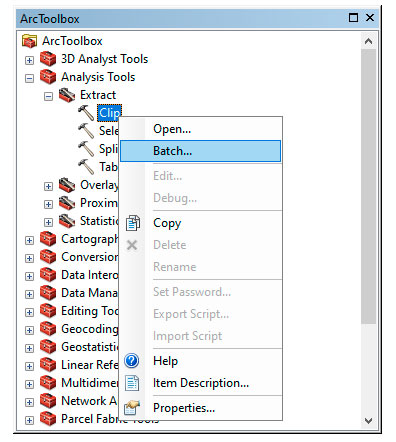Select the Analysis Tools label
396x442 pixels.
[x=98, y=77]
